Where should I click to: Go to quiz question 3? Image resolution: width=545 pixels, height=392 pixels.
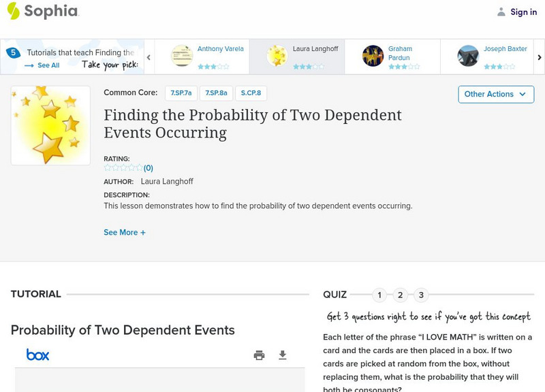click(x=421, y=295)
